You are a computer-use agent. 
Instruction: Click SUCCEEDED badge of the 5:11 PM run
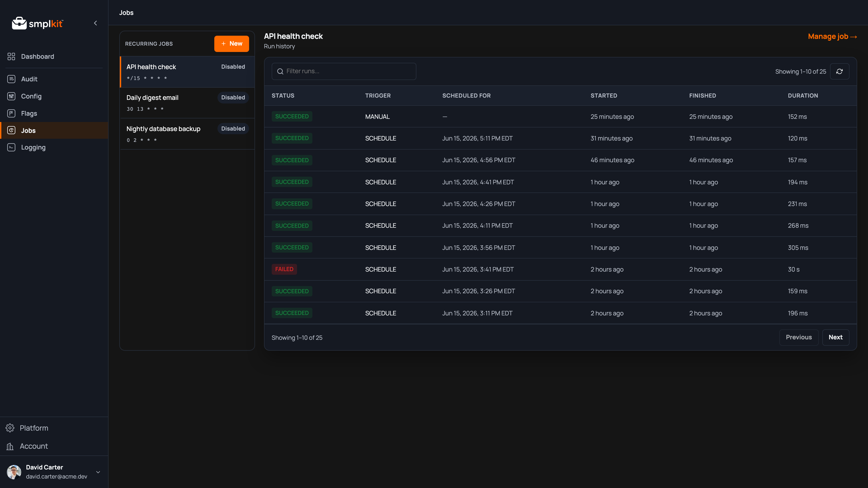292,138
